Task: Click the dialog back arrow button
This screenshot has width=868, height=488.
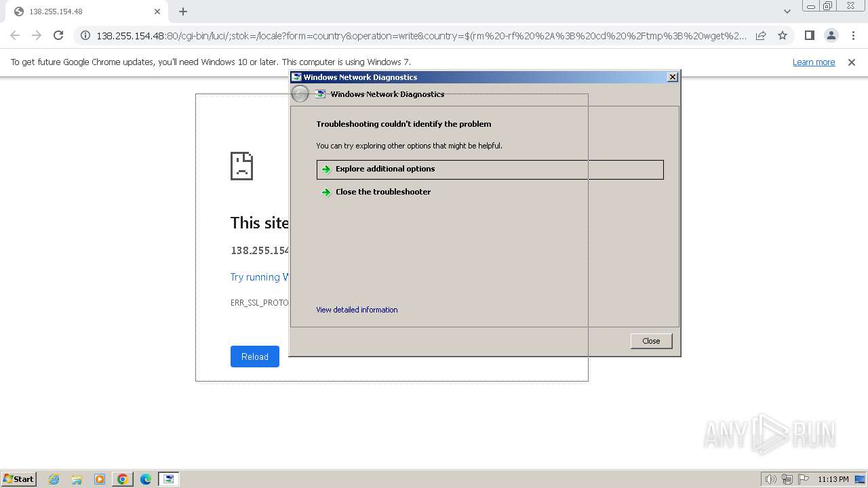Action: (300, 94)
